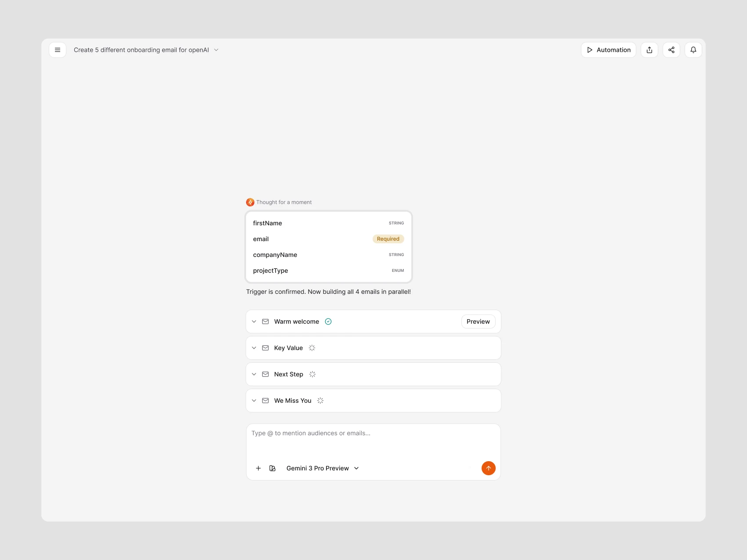Expand the Next Step email
This screenshot has height=560, width=747.
click(254, 374)
